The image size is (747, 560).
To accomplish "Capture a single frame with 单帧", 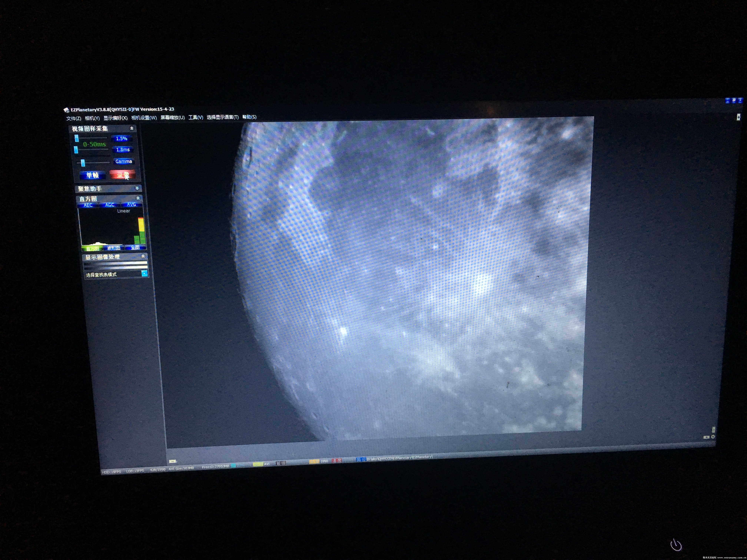I will pos(92,175).
